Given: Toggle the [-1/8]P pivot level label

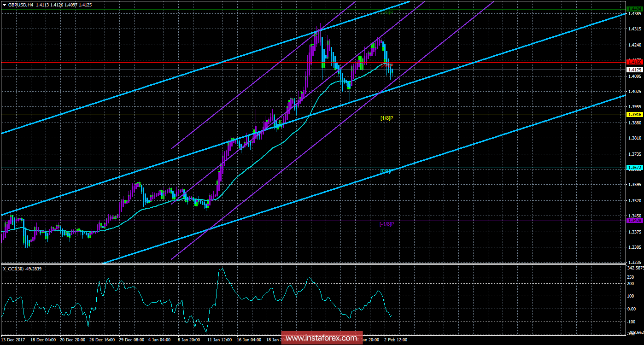Looking at the screenshot, I should pos(386,224).
